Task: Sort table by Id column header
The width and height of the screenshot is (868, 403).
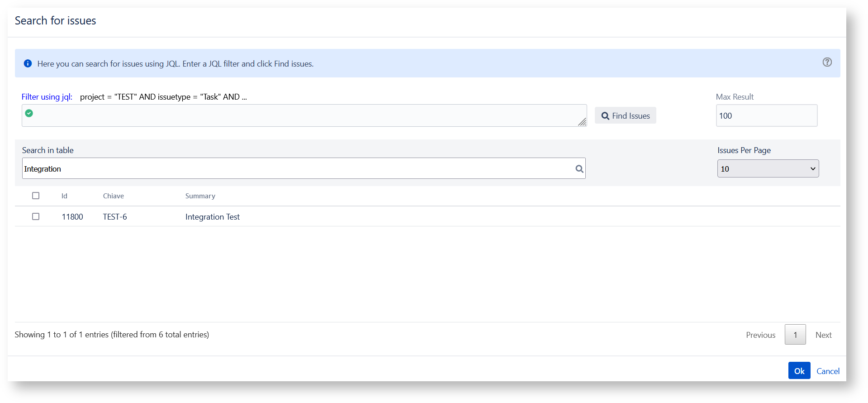Action: 64,196
